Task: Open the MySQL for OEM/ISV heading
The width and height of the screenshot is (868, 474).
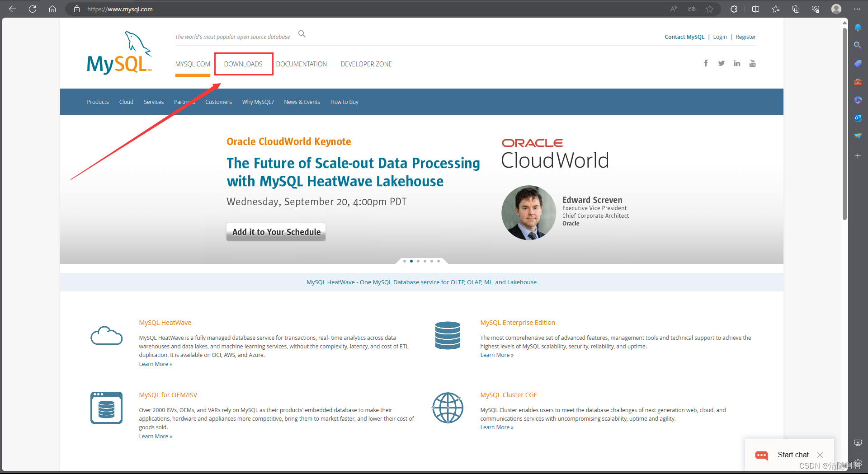Action: coord(168,395)
